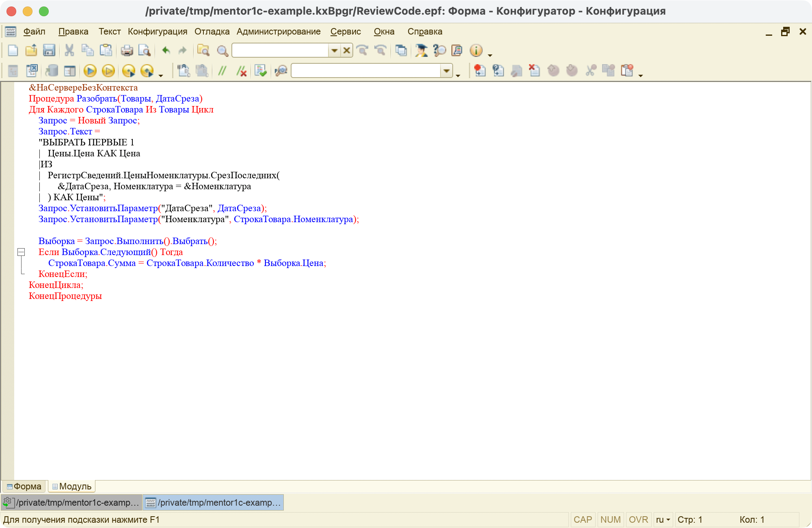Click the green Undo arrow
Image resolution: width=812 pixels, height=528 pixels.
point(166,50)
